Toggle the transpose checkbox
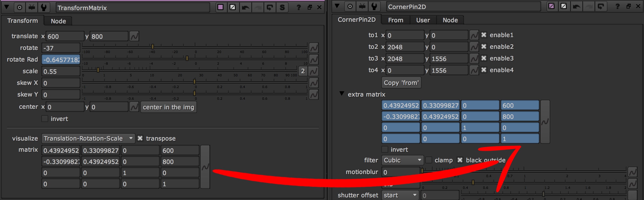 (x=140, y=138)
